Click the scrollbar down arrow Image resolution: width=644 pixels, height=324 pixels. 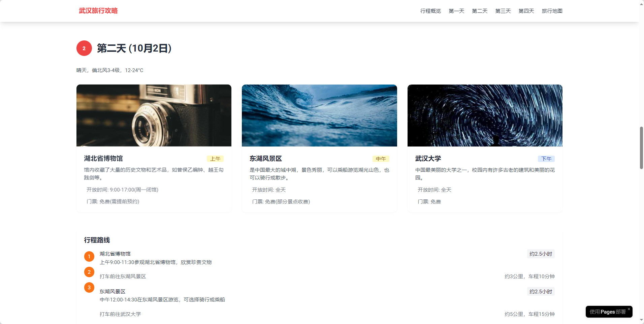point(641,320)
